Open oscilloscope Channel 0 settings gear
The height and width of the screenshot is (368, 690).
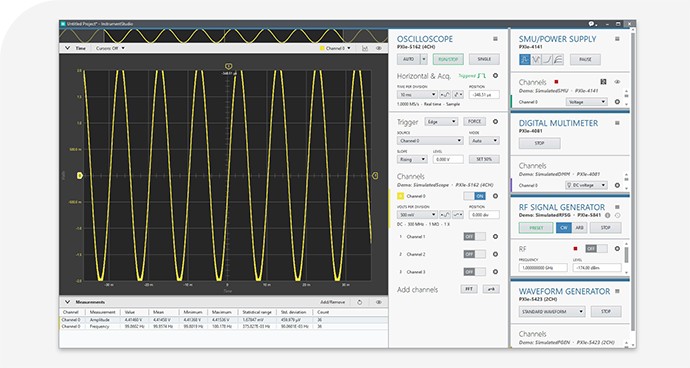click(x=495, y=196)
